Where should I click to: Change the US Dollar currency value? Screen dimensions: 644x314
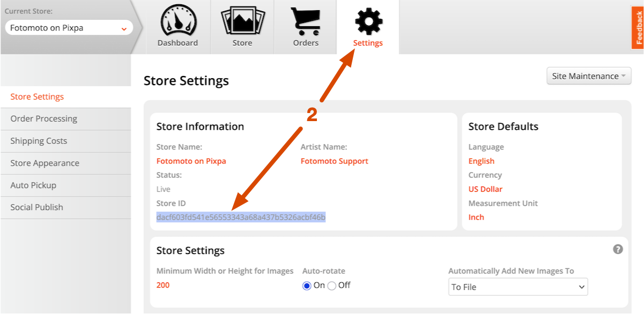(486, 189)
